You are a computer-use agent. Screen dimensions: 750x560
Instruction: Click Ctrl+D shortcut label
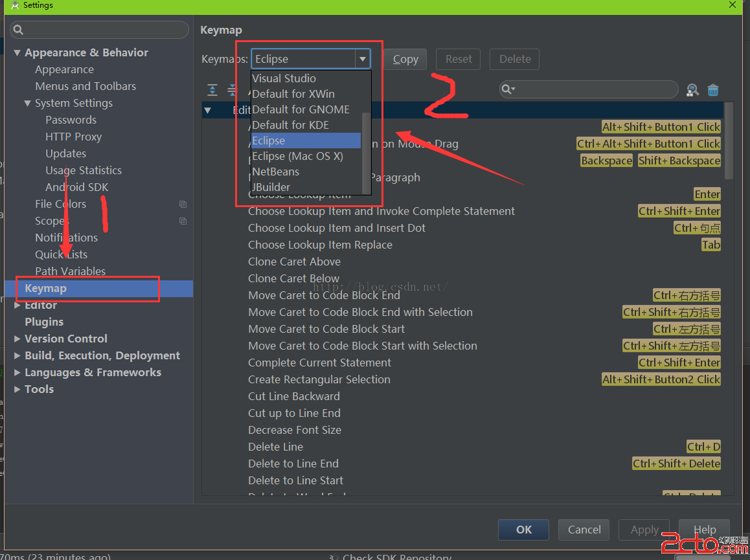pos(703,447)
